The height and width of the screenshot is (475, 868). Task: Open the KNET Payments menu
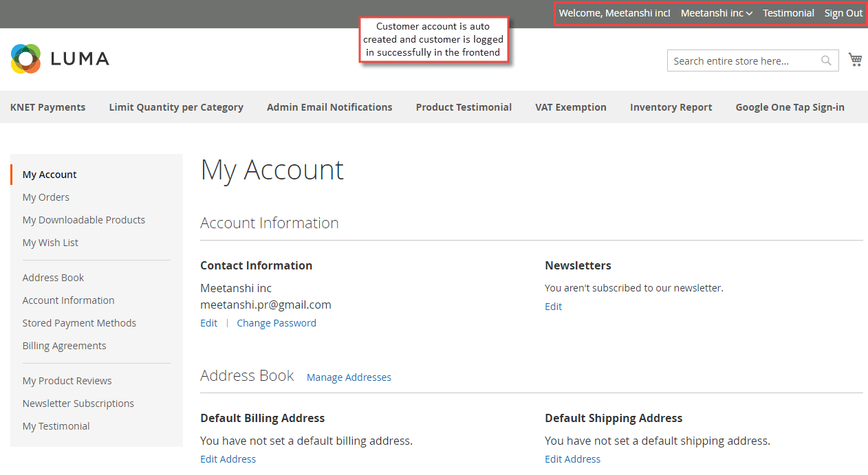[48, 107]
